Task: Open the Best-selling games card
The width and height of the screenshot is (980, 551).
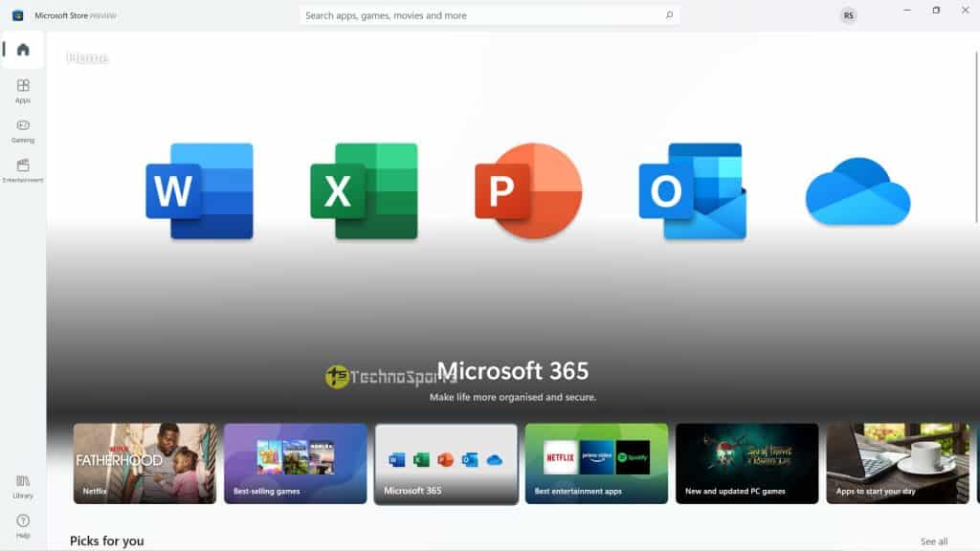Action: point(296,464)
